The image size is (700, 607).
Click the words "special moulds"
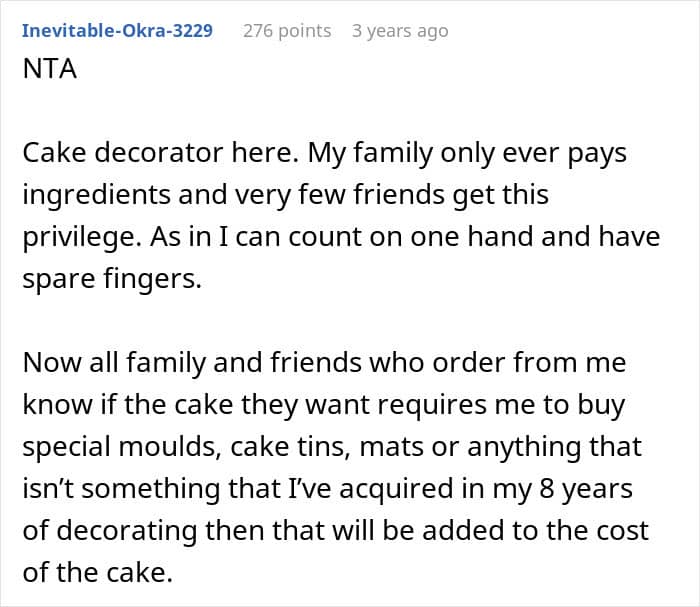pos(104,446)
